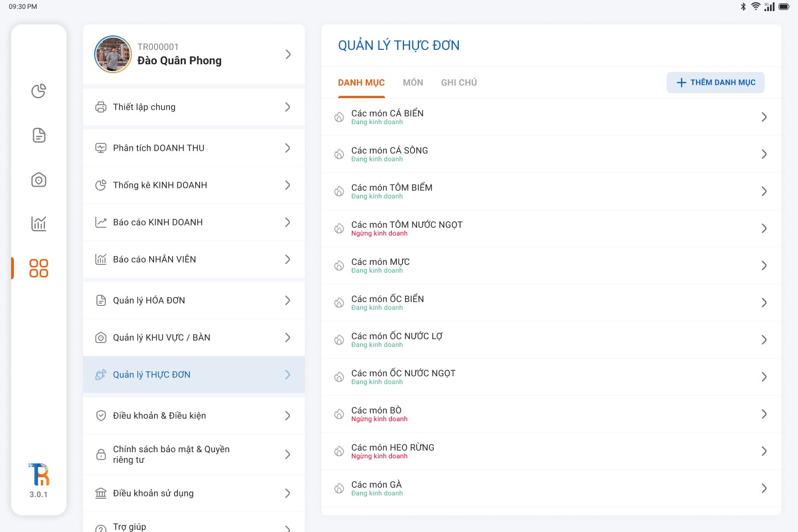
Task: Open the area/table hexagon sidebar icon
Action: click(39, 180)
